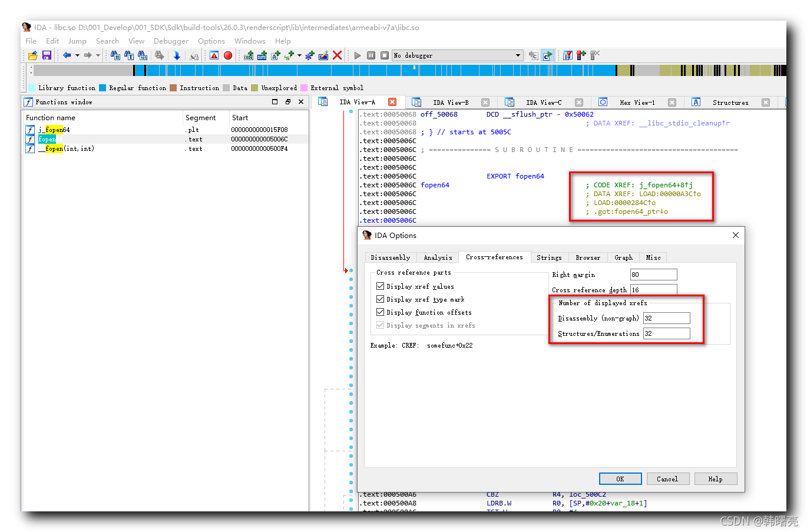
Task: Click the yellow arrow in navigation band
Action: click(x=415, y=67)
